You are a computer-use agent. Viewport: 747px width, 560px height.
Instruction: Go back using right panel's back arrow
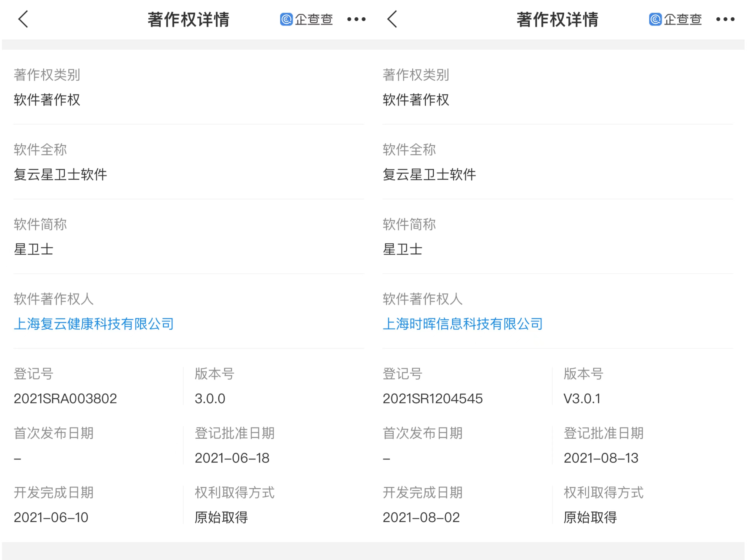[392, 19]
